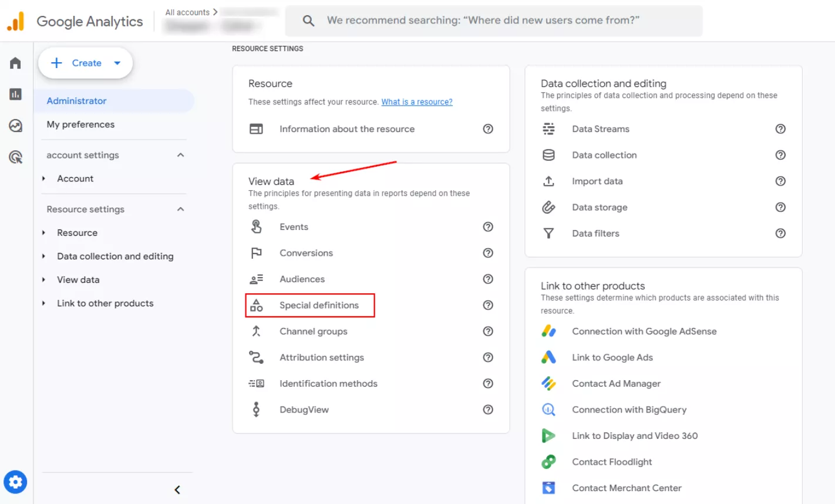Click the Google Analytics logo

(x=15, y=22)
